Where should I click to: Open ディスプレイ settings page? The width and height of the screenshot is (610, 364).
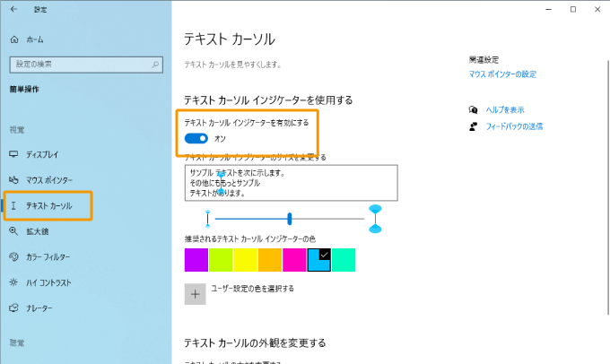pos(42,154)
